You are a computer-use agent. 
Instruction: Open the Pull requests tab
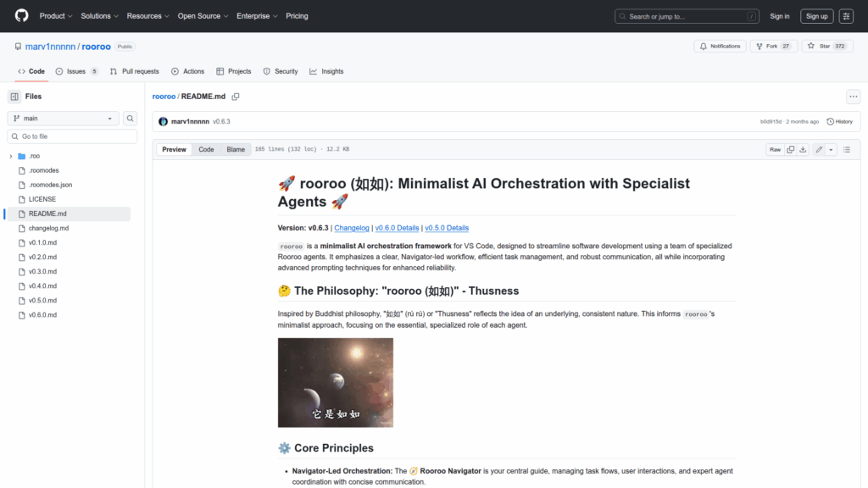(135, 71)
